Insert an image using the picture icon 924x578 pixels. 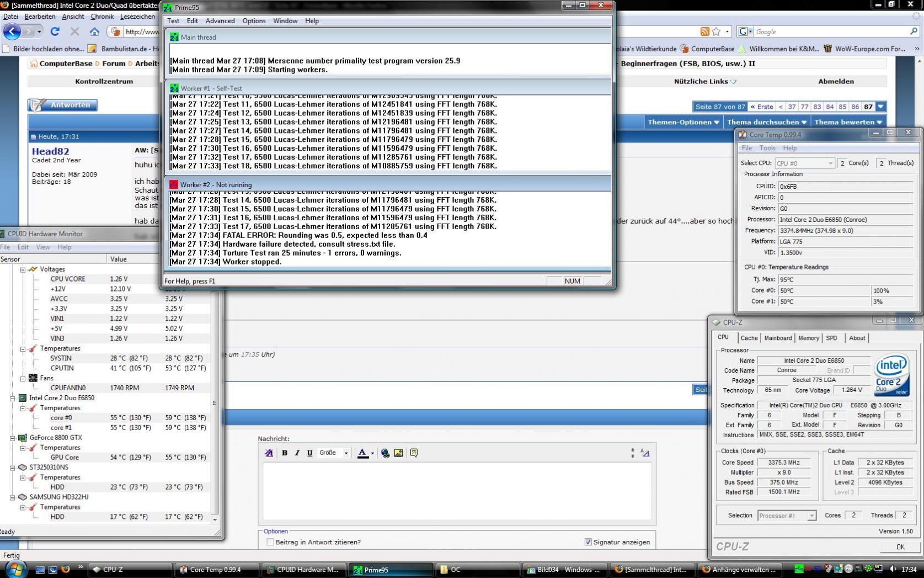(x=398, y=453)
